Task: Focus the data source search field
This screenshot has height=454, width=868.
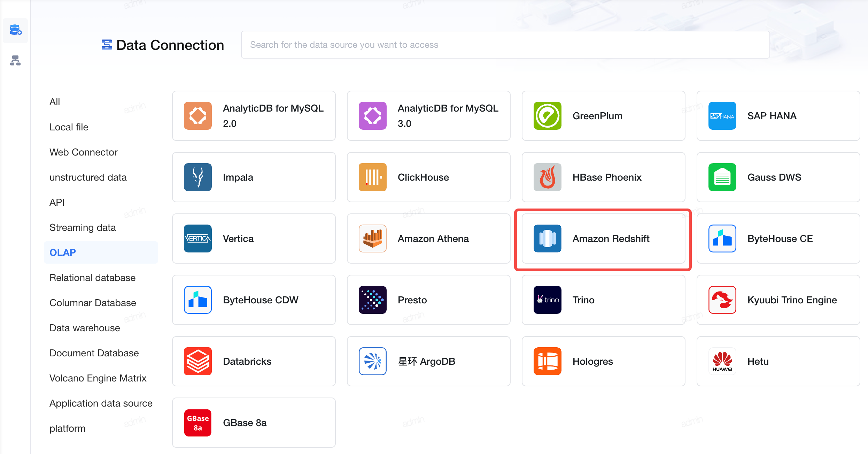Action: tap(505, 45)
